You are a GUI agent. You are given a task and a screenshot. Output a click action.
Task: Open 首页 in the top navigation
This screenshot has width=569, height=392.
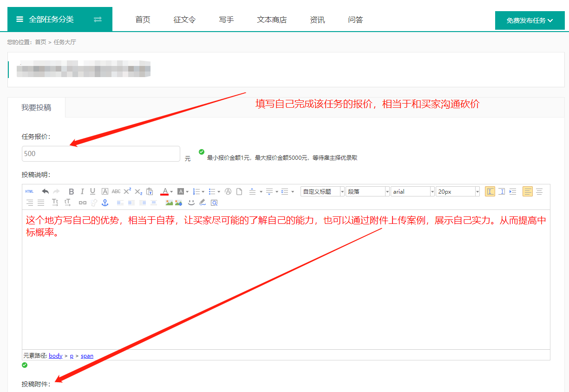(x=143, y=20)
